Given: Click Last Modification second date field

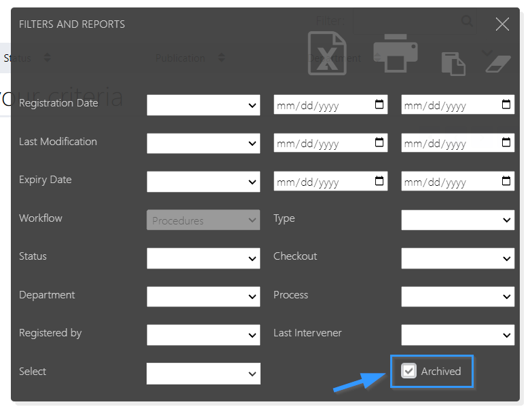Looking at the screenshot, I should click(457, 142).
